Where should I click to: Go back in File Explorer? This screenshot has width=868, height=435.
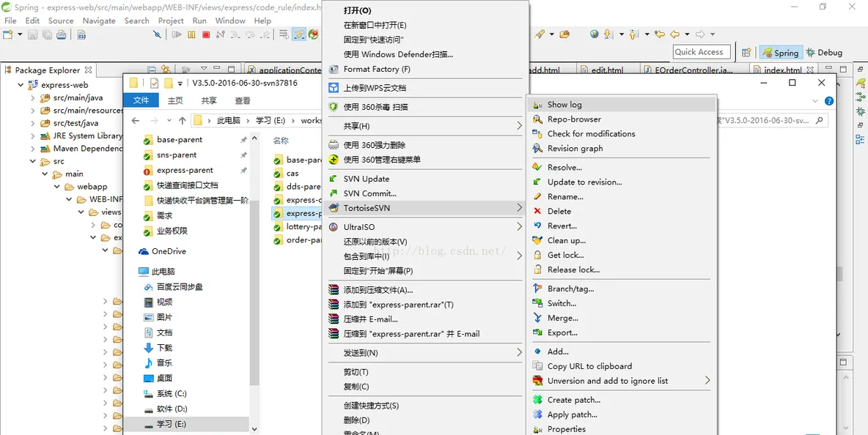point(136,120)
